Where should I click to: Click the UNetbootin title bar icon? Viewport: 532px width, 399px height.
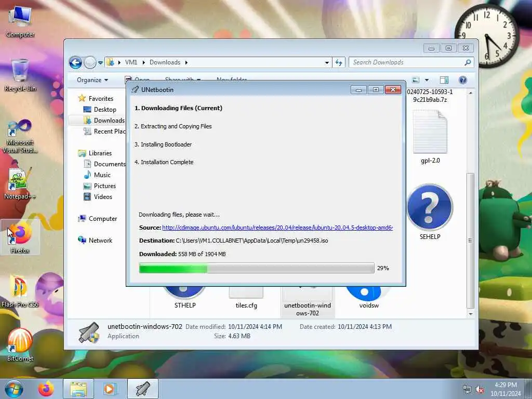pyautogui.click(x=136, y=89)
